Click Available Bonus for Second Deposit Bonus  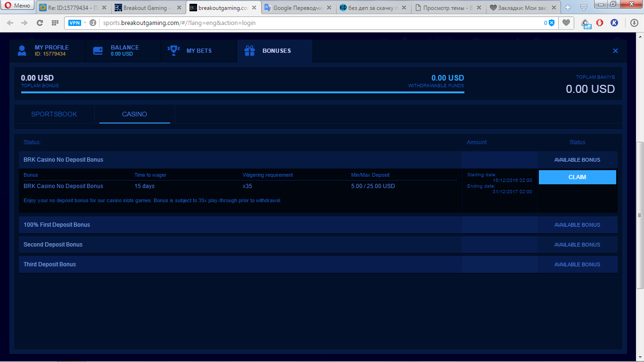point(577,245)
